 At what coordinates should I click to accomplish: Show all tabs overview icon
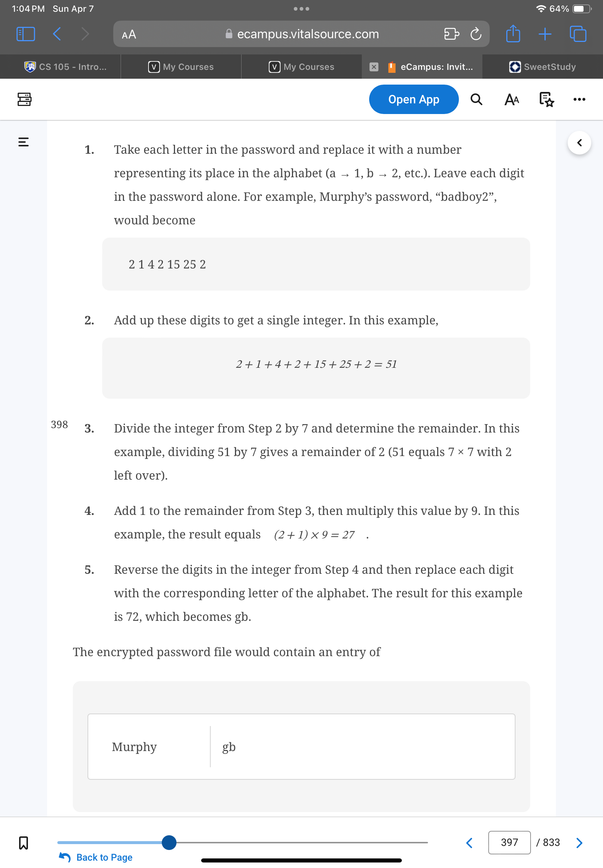(578, 34)
